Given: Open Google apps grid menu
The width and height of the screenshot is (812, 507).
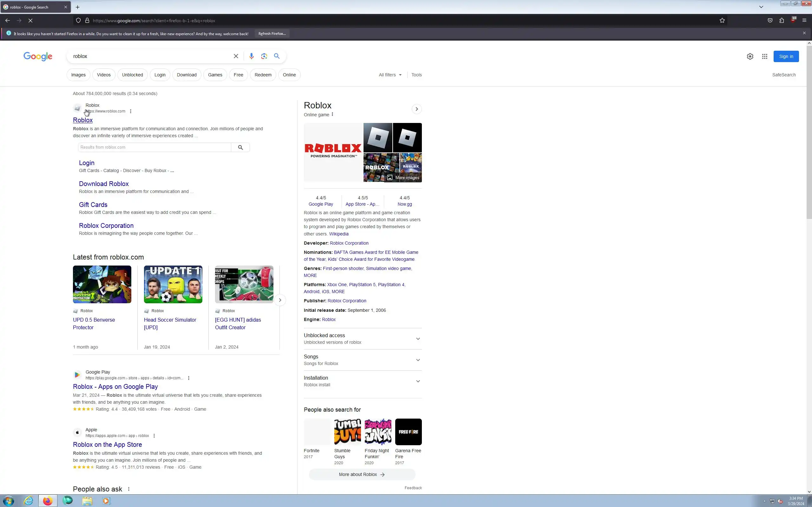Looking at the screenshot, I should (764, 56).
